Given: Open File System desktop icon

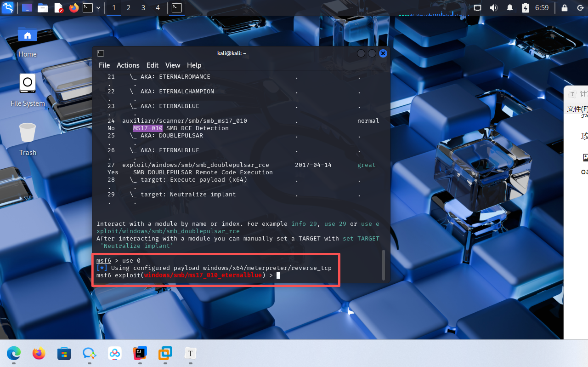Looking at the screenshot, I should tap(28, 90).
